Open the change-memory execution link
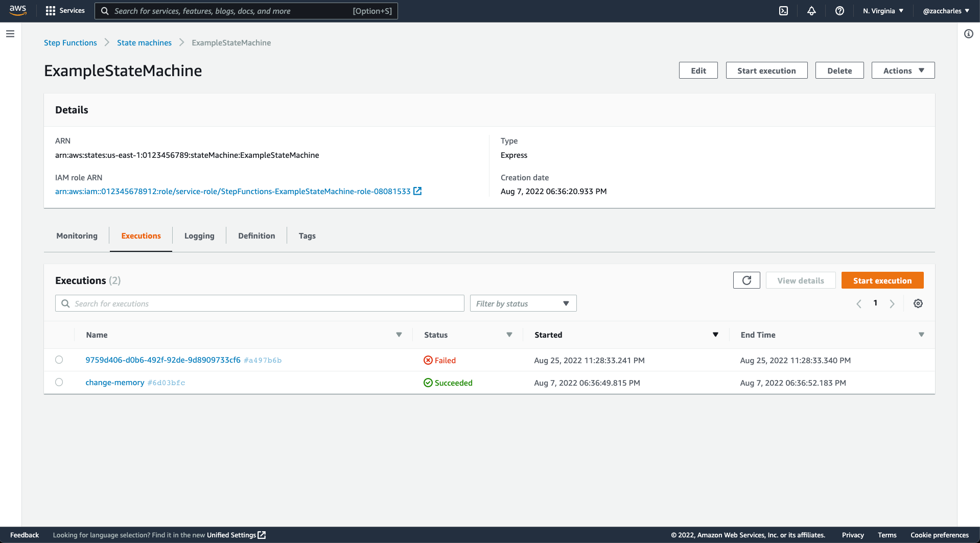 (x=115, y=382)
